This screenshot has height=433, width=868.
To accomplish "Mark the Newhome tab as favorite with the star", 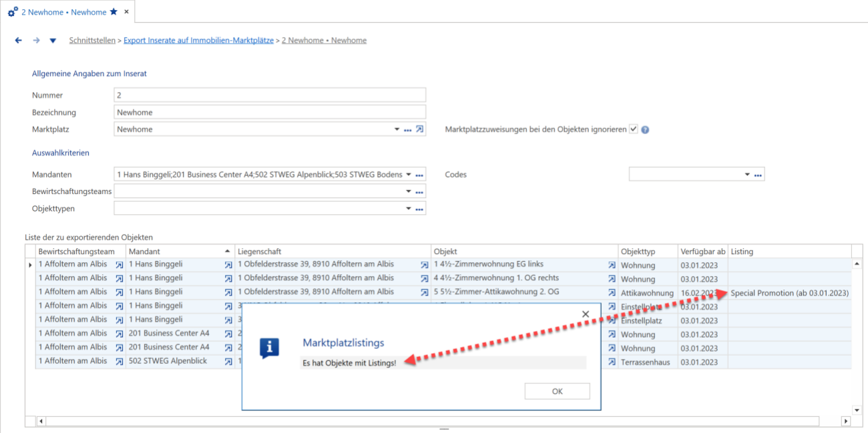I will (x=114, y=12).
